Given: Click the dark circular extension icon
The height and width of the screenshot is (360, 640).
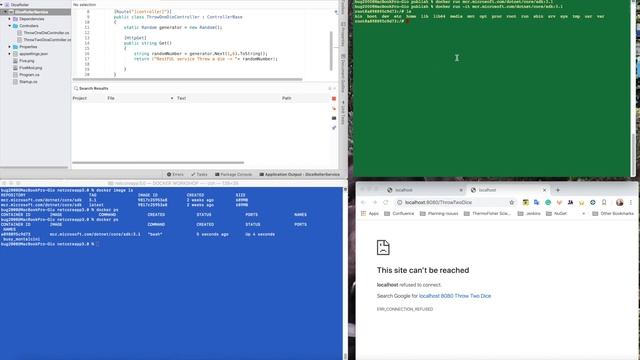Looking at the screenshot, I should point(593,202).
